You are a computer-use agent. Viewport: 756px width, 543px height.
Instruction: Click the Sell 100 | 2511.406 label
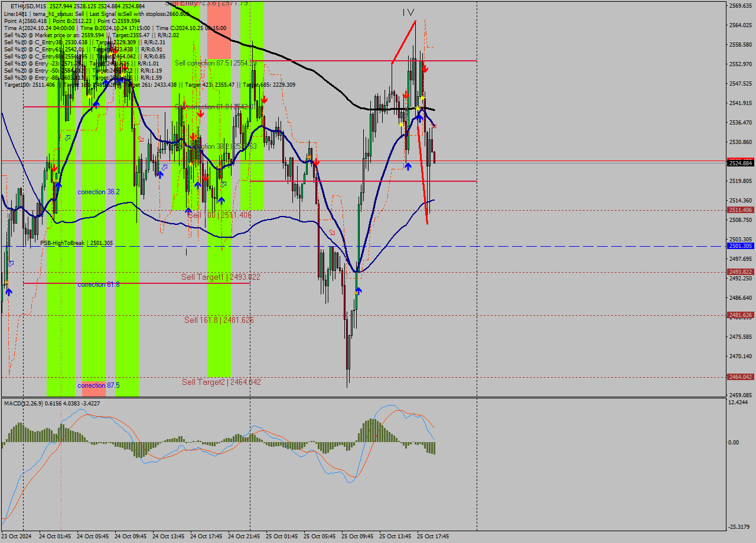click(x=219, y=215)
